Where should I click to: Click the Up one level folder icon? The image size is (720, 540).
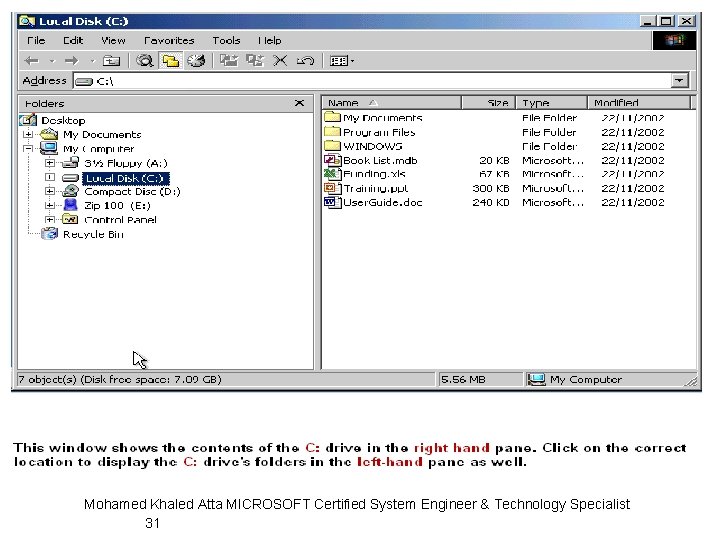click(111, 61)
